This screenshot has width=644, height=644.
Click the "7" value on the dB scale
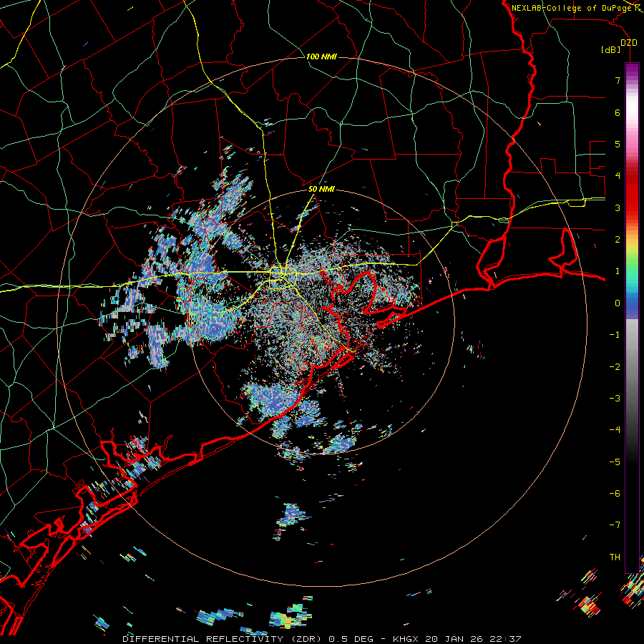pos(618,80)
